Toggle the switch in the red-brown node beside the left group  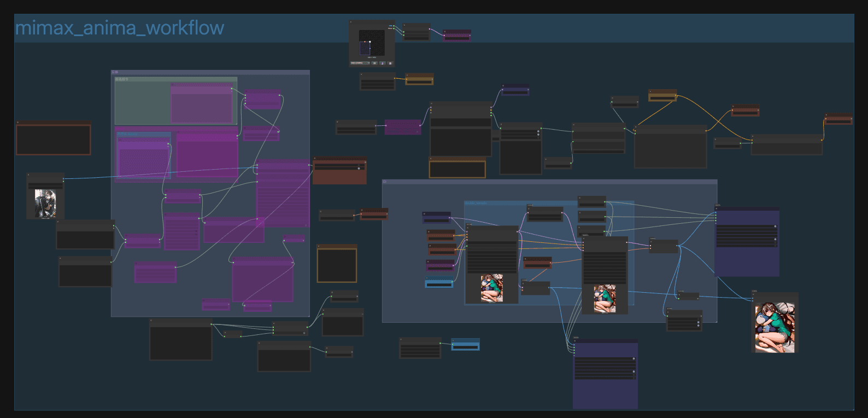[359, 168]
